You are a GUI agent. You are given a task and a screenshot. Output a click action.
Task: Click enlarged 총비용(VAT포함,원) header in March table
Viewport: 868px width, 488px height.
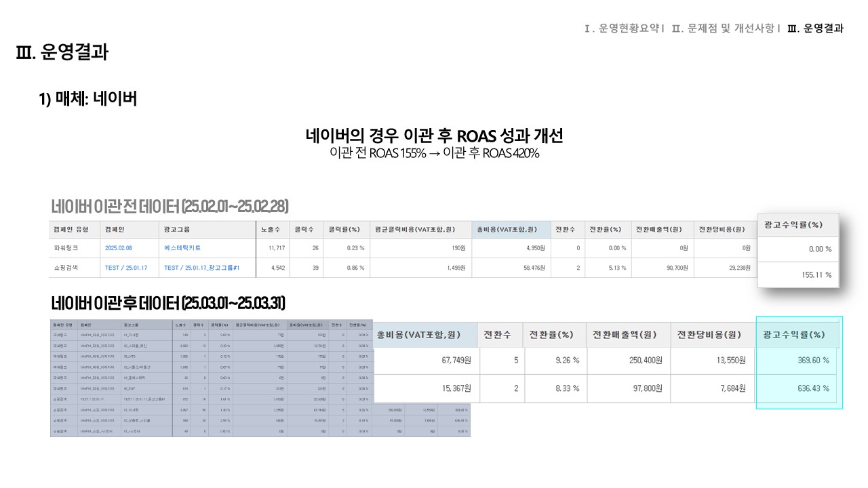[419, 335]
